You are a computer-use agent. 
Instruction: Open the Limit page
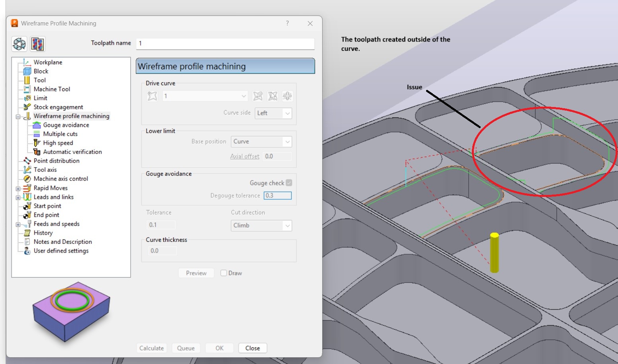point(40,98)
